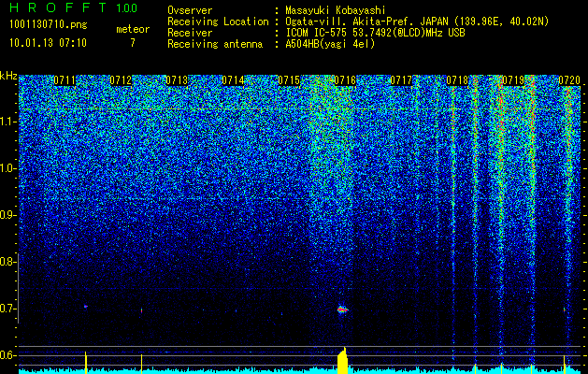Click the date stamp 10.01.13 07:10

48,43
